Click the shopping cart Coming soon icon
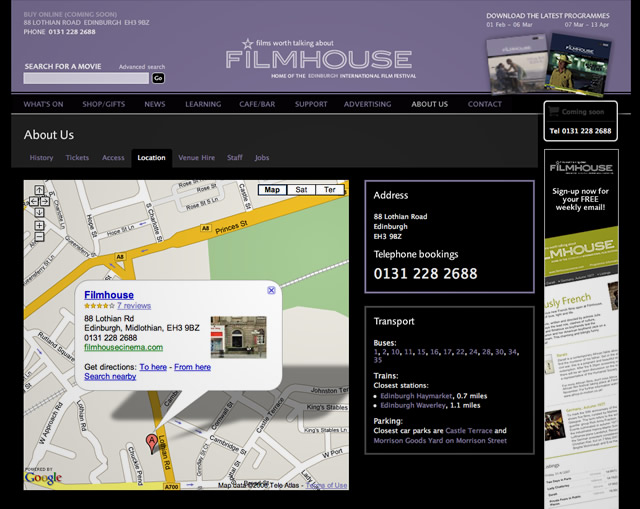Screen dimensions: 640x509 [x=553, y=111]
